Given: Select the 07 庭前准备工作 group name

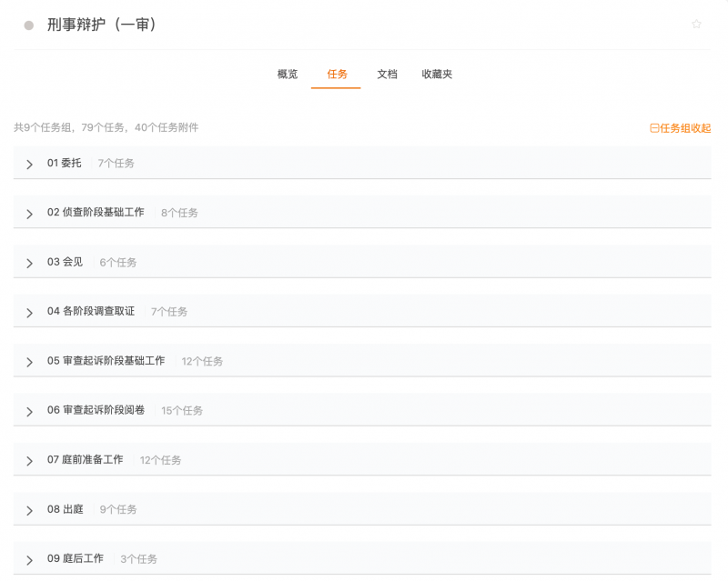Looking at the screenshot, I should [85, 460].
